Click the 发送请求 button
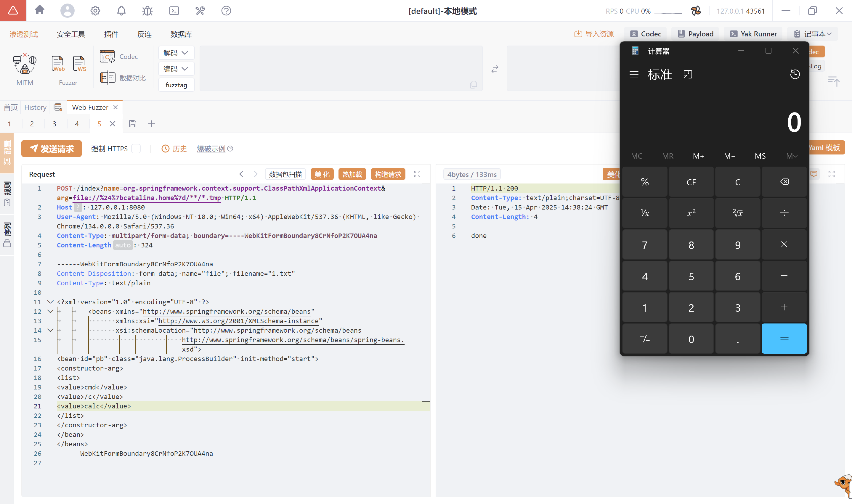This screenshot has height=504, width=852. click(51, 149)
